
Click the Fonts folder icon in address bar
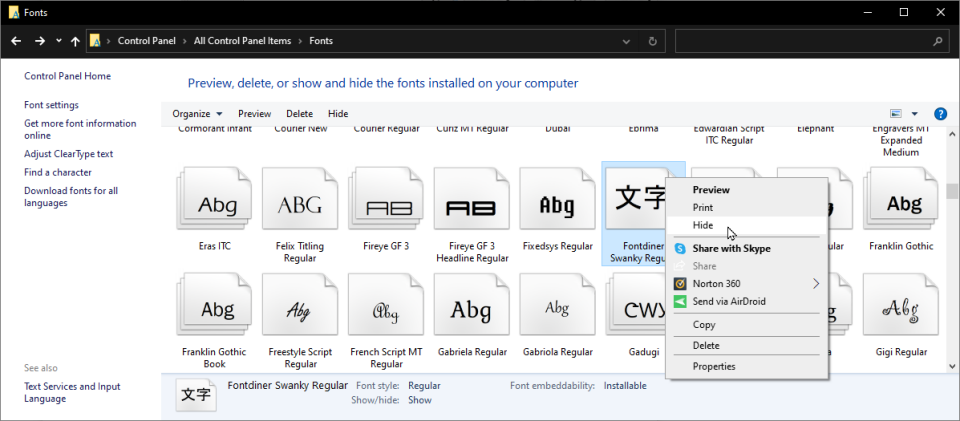coord(95,41)
